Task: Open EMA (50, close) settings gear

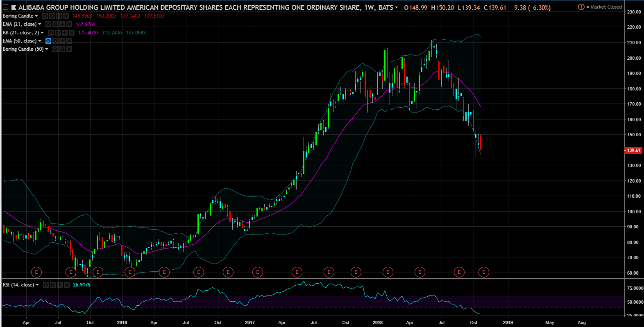Action: (x=55, y=41)
